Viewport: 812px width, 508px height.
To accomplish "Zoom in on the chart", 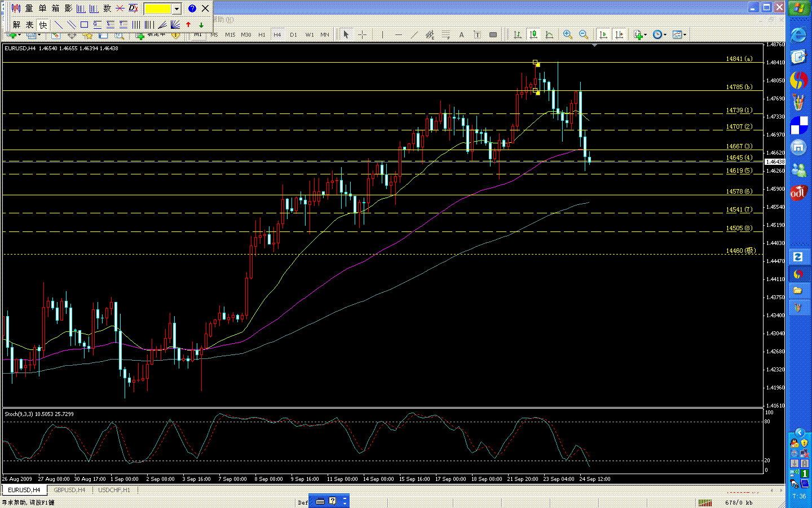I will click(568, 35).
